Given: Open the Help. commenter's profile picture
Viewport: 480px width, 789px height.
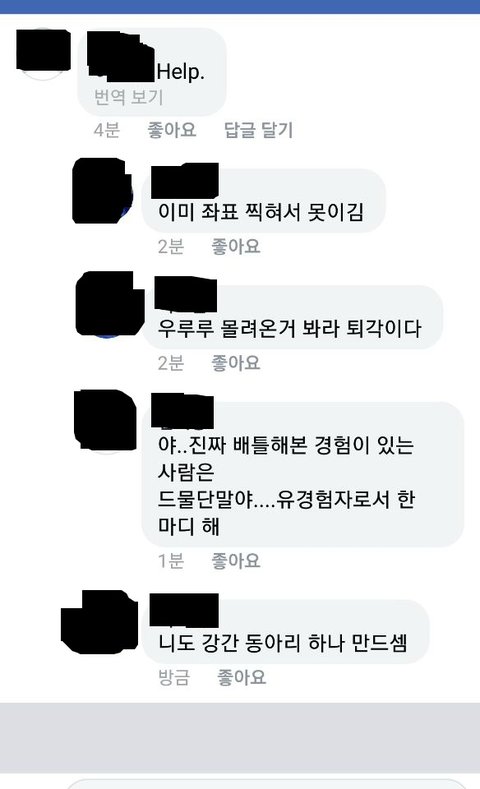Looking at the screenshot, I should click(43, 52).
